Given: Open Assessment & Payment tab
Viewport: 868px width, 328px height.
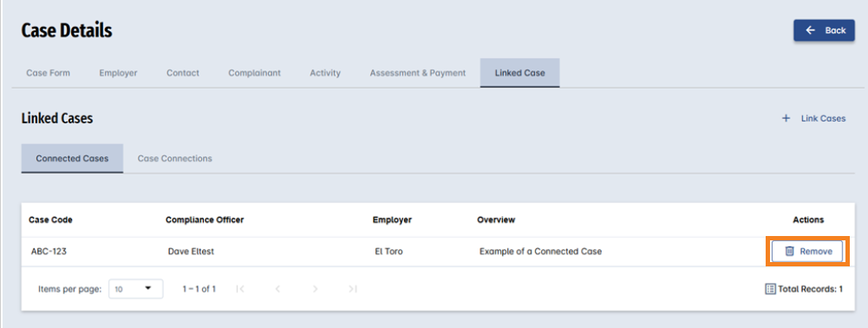Looking at the screenshot, I should click(417, 73).
